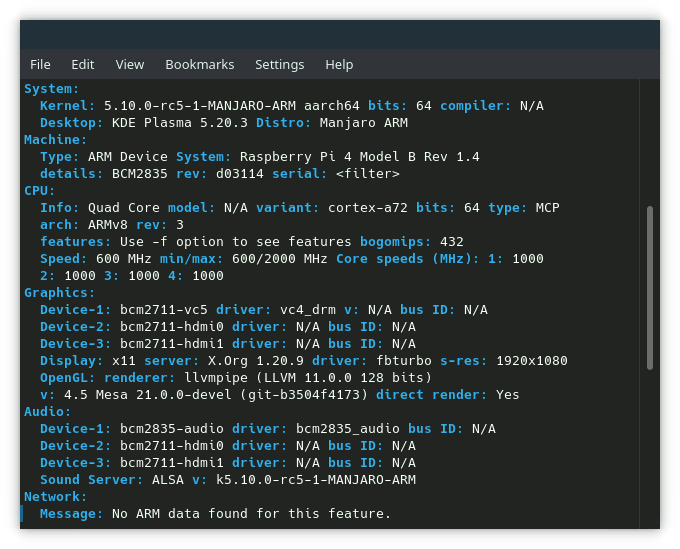
Task: Open the Settings menu
Action: (x=279, y=64)
